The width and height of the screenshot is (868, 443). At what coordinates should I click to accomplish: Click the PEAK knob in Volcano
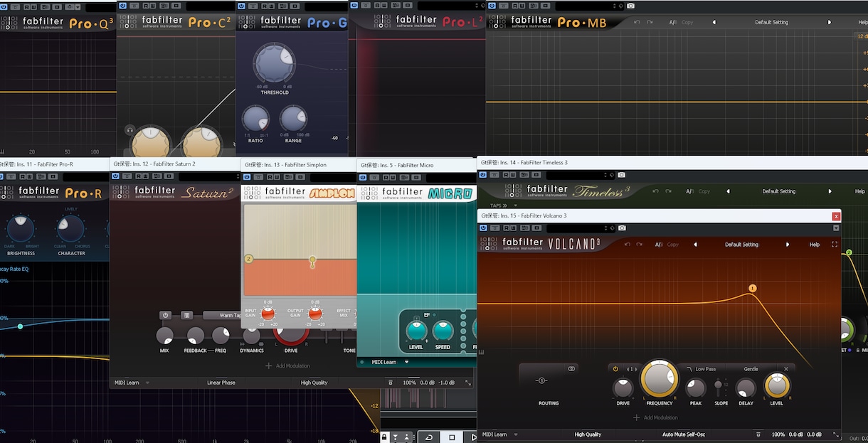696,388
